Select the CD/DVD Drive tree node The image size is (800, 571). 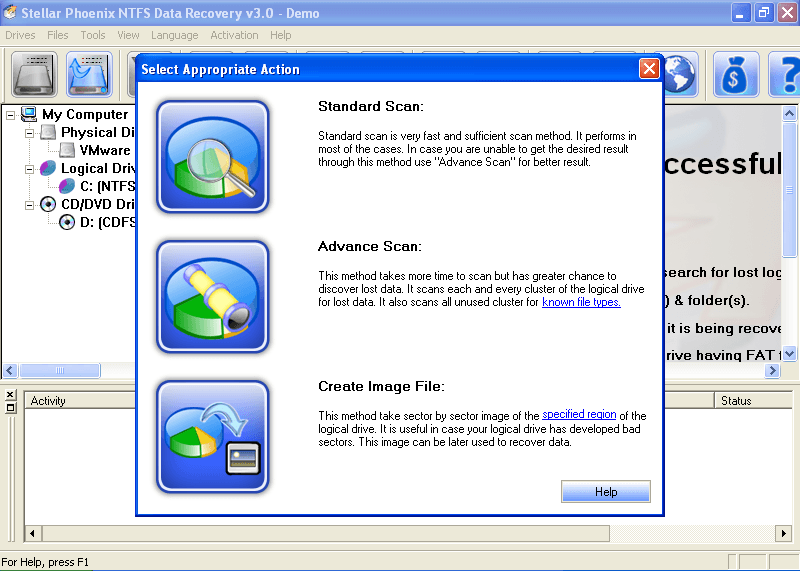[x=88, y=205]
